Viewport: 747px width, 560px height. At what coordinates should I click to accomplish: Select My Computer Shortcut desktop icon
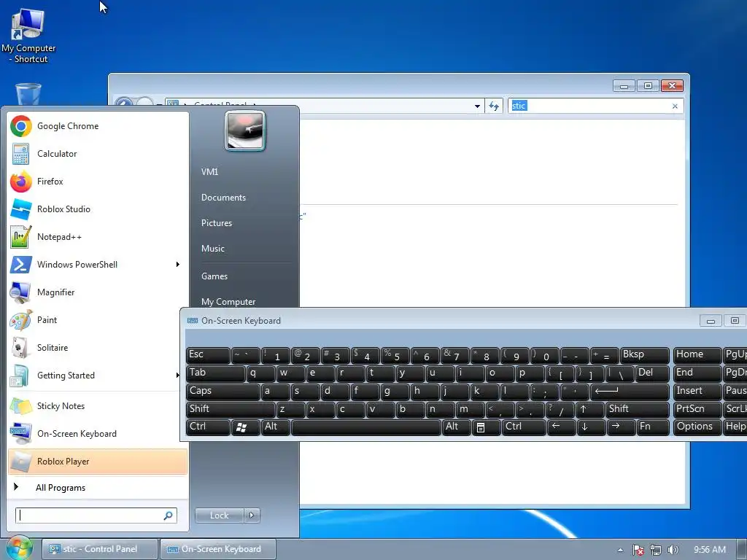pyautogui.click(x=28, y=36)
